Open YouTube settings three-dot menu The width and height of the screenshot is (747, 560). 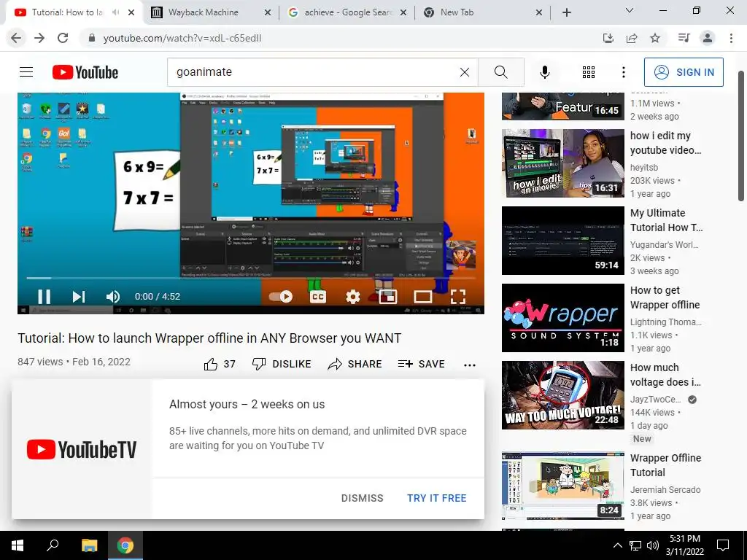(623, 72)
